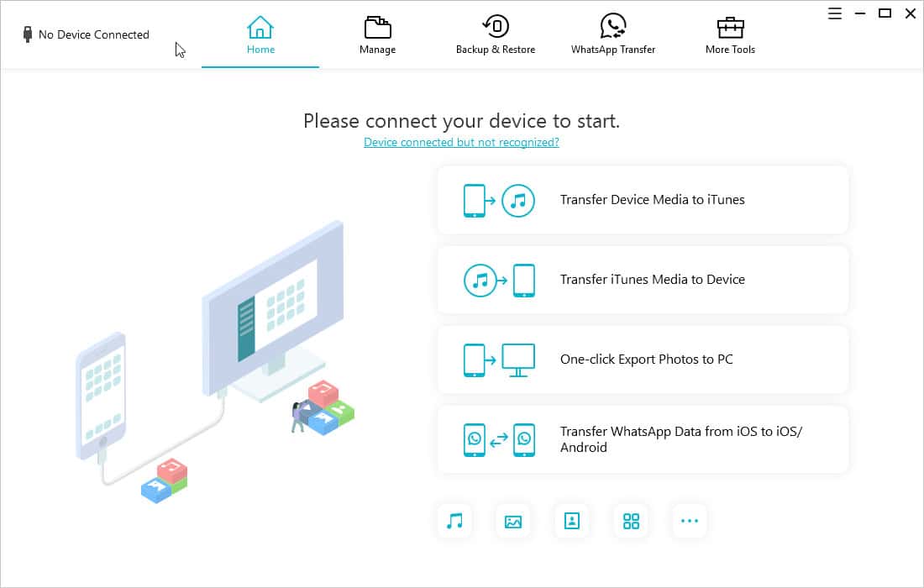The image size is (924, 588).
Task: Switch to Backup & Restore tab
Action: click(x=495, y=35)
